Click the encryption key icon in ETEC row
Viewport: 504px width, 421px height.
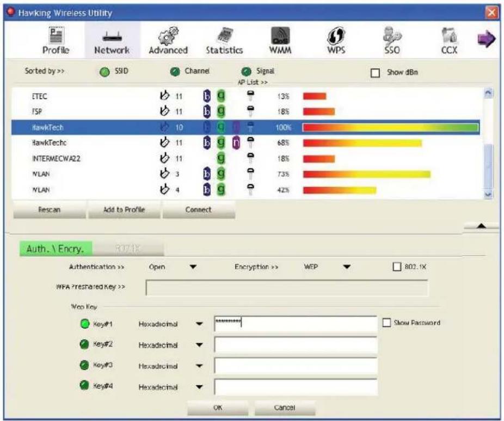click(x=250, y=95)
